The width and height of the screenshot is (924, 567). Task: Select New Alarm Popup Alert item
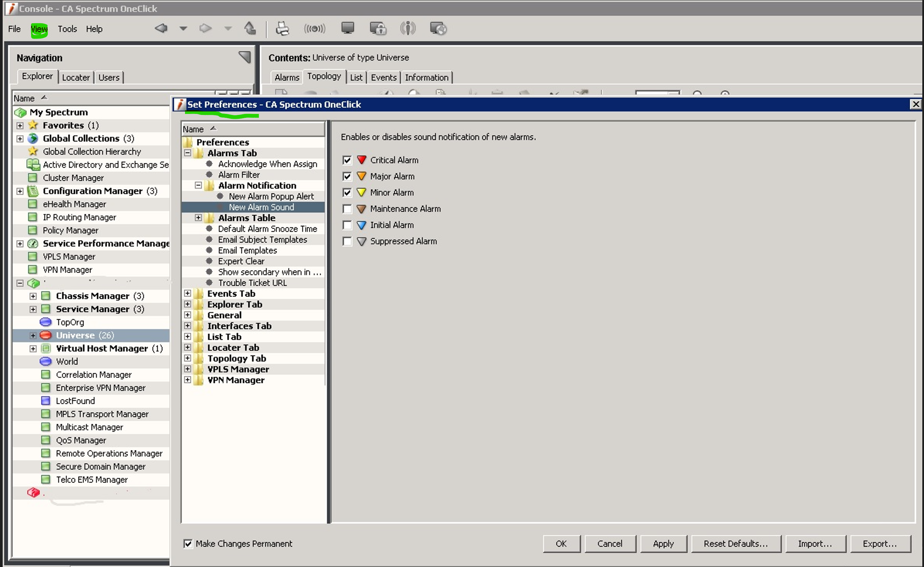pyautogui.click(x=271, y=196)
